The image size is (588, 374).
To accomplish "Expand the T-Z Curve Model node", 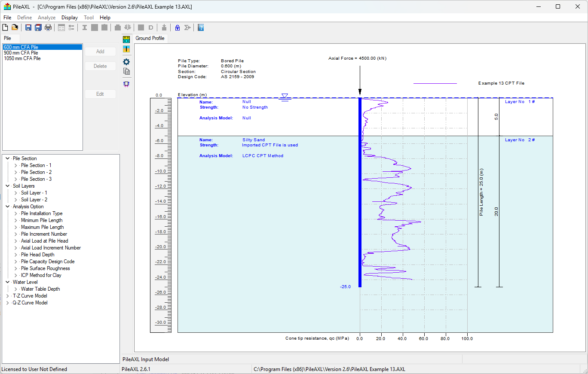I will 7,296.
